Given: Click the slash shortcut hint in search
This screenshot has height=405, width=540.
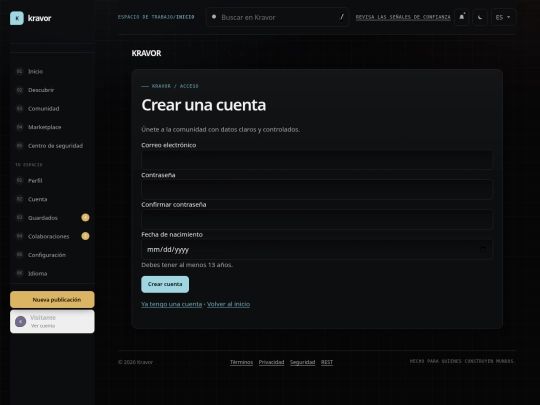Looking at the screenshot, I should click(342, 17).
